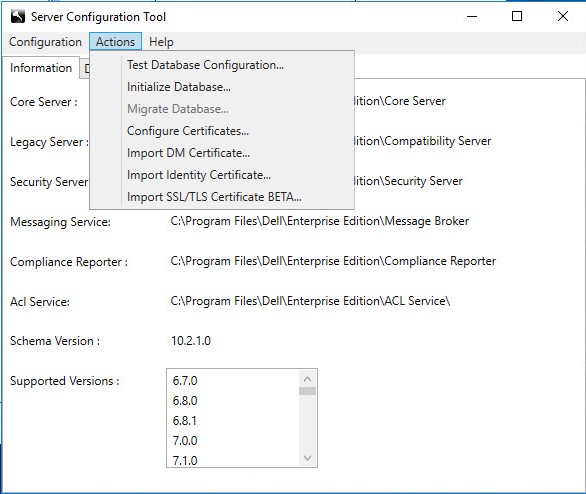This screenshot has height=494, width=586.
Task: Click the Supported Versions label
Action: coord(65,381)
